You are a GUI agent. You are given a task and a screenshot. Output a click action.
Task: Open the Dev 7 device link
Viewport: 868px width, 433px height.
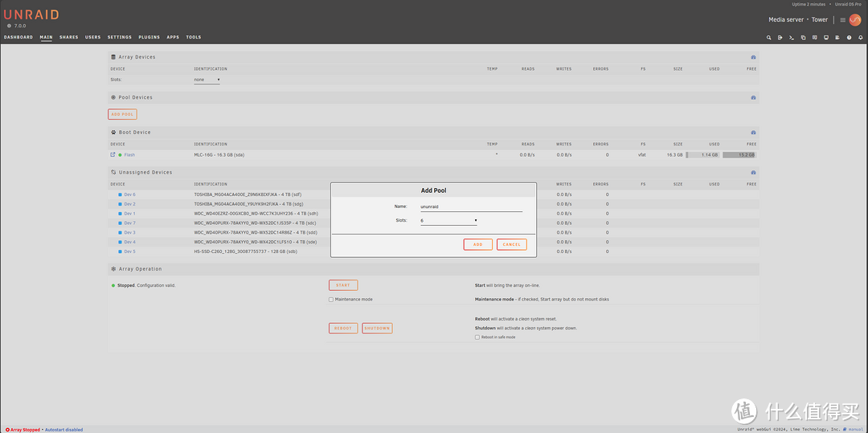129,223
